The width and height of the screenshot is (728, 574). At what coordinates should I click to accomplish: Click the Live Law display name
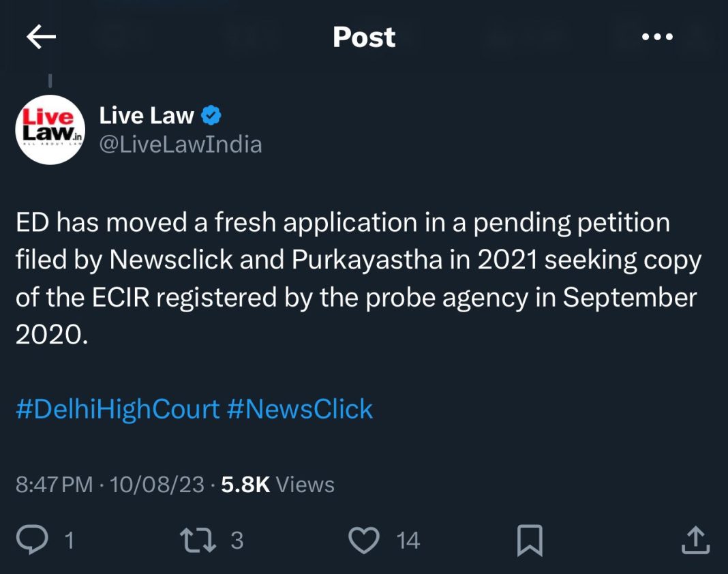[147, 115]
